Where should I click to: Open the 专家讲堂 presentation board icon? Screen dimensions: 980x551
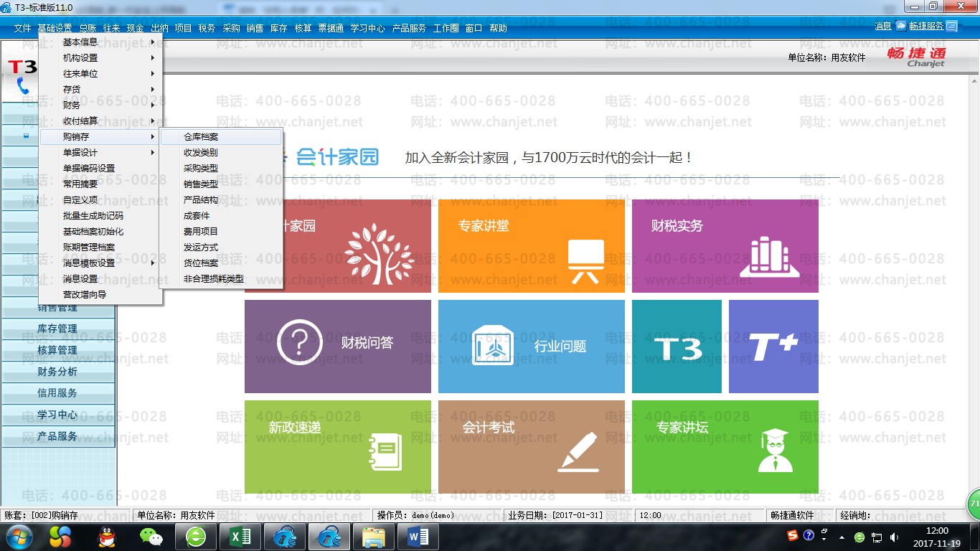[x=586, y=260]
